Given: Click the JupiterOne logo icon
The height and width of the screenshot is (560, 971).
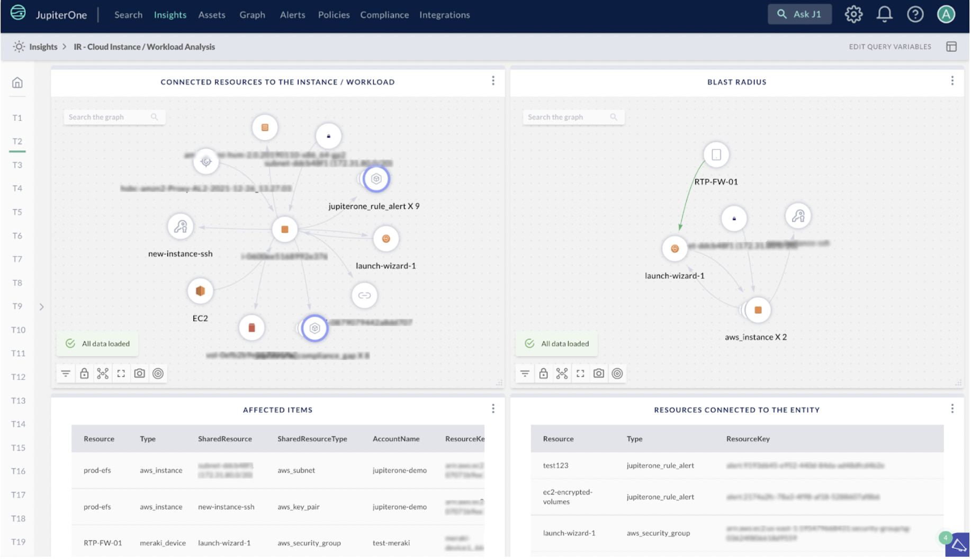Looking at the screenshot, I should tap(18, 13).
